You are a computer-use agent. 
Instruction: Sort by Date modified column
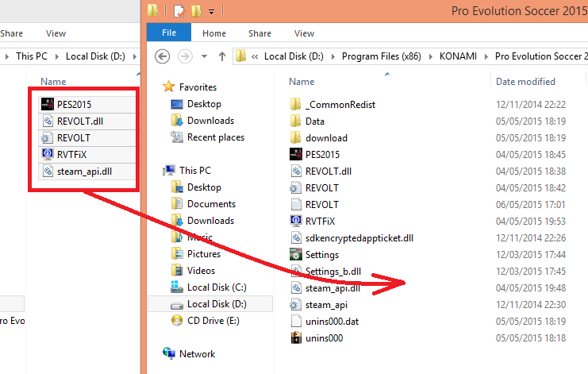click(525, 82)
